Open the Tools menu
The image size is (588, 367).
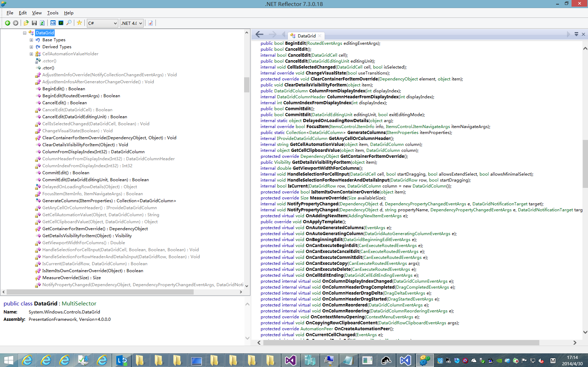click(53, 13)
